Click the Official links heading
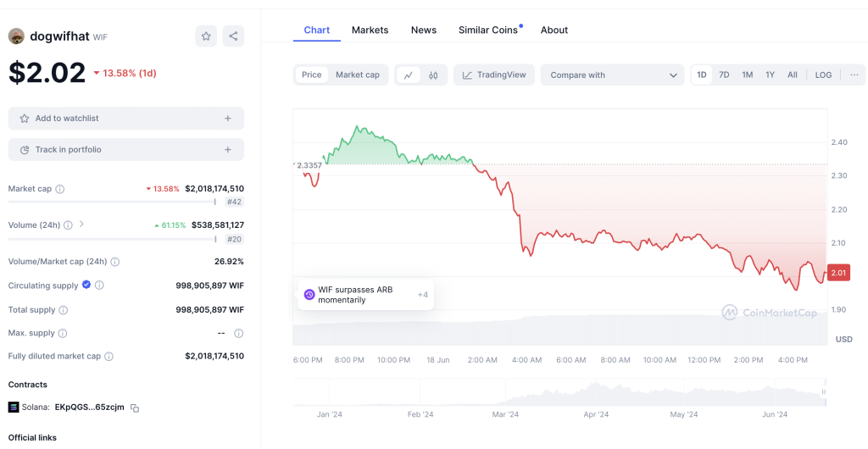The height and width of the screenshot is (449, 868). [x=32, y=437]
